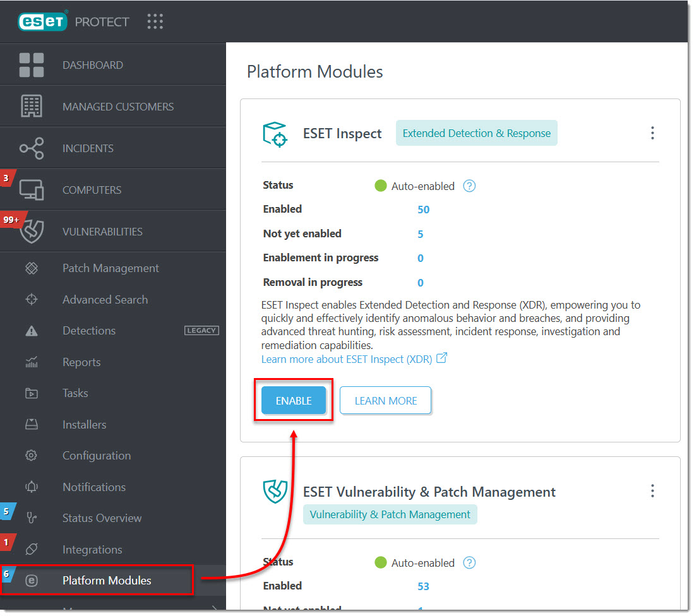Click the Dashboard tiles icon

click(32, 65)
